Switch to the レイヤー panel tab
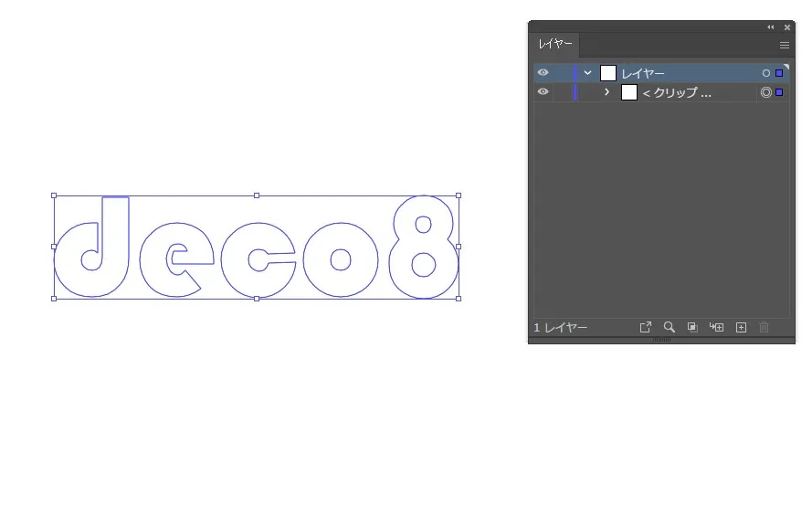 pyautogui.click(x=555, y=44)
